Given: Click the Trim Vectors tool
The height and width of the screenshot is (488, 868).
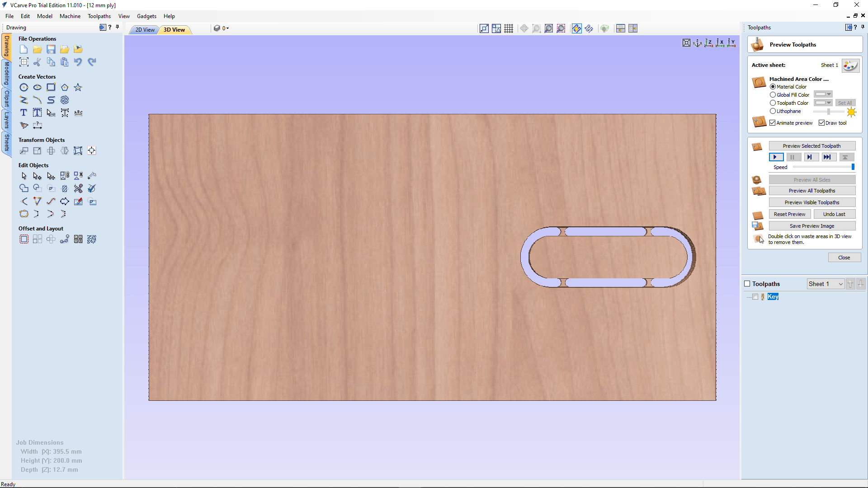Looking at the screenshot, I should pos(78,188).
